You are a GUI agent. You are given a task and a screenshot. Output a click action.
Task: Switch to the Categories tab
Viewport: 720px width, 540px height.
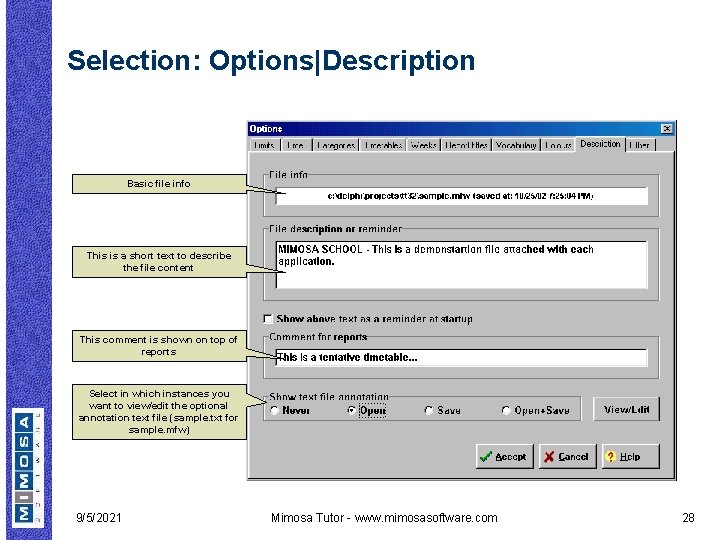click(x=336, y=145)
